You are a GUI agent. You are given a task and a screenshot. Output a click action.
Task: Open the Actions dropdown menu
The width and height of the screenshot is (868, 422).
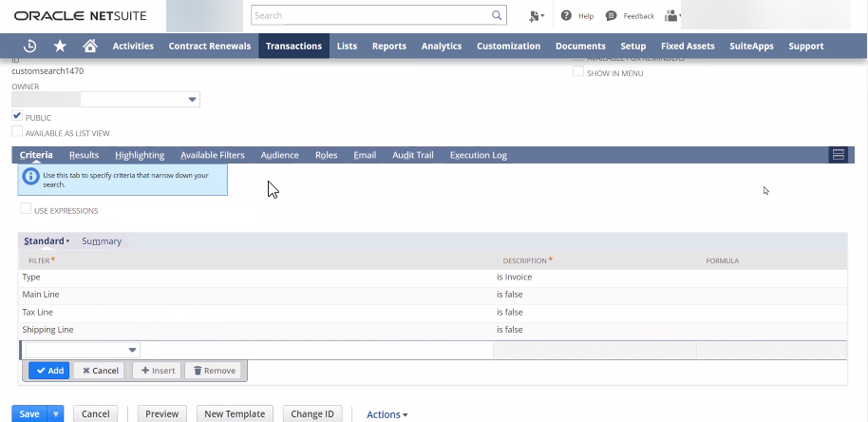coord(387,414)
